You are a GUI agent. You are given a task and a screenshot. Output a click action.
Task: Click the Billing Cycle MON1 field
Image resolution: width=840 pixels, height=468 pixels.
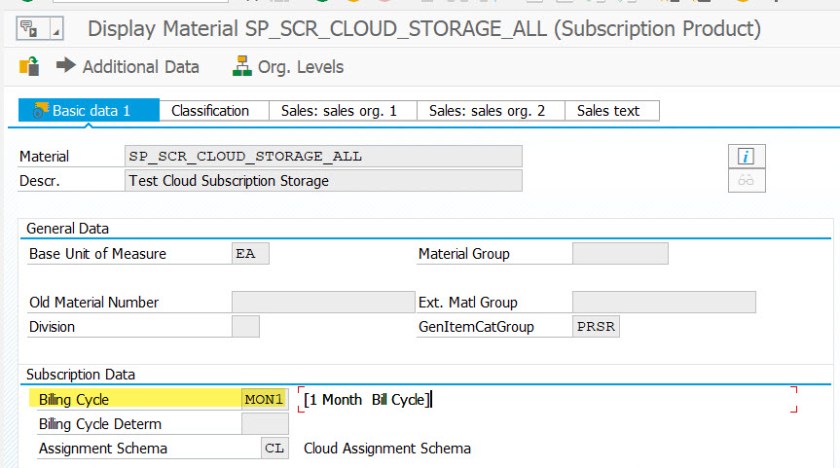pos(264,400)
